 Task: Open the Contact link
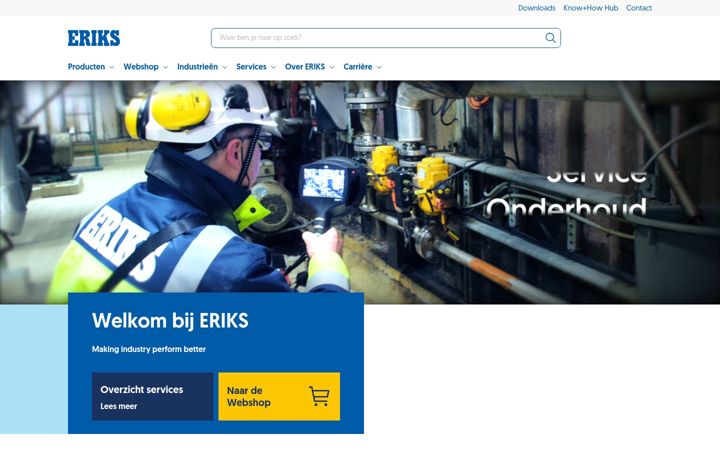click(639, 8)
